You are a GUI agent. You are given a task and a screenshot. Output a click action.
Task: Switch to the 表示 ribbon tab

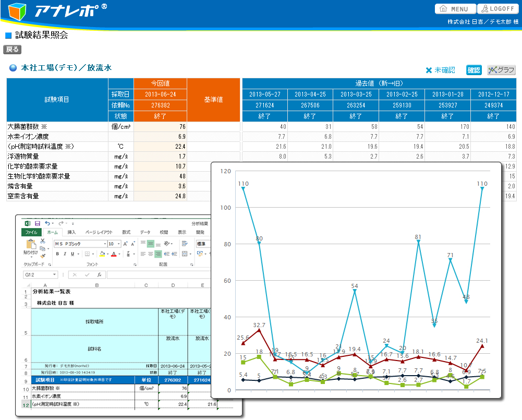click(182, 232)
